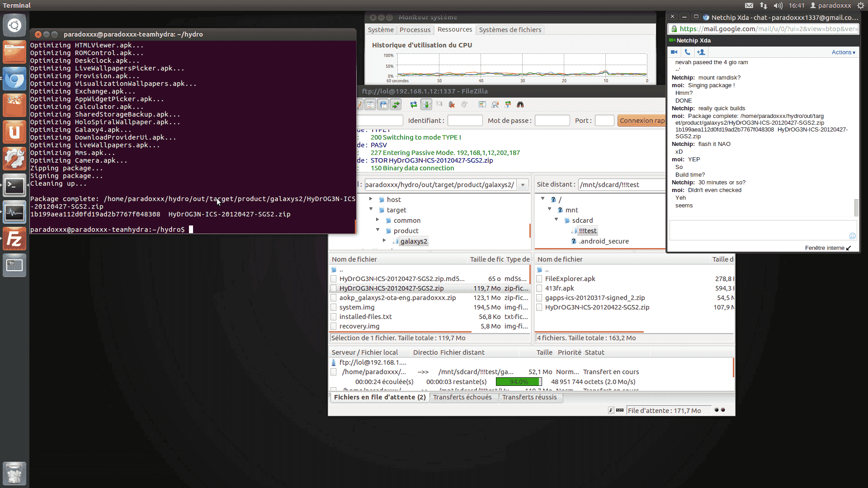Open the local path dropdown arrow
Viewport: 868px width, 488px height.
523,185
